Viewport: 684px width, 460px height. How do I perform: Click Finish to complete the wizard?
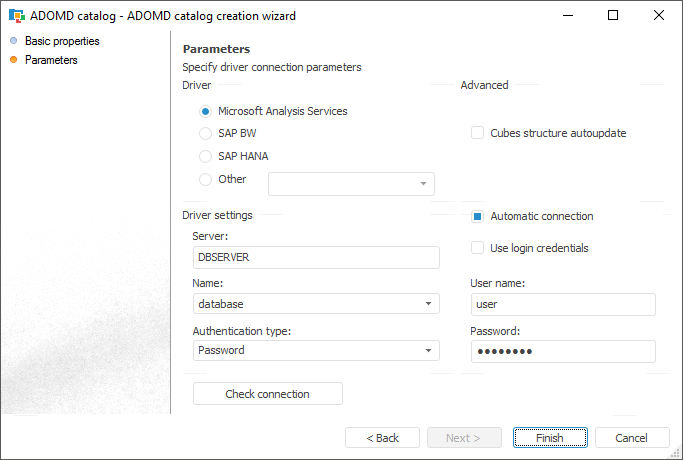point(549,438)
